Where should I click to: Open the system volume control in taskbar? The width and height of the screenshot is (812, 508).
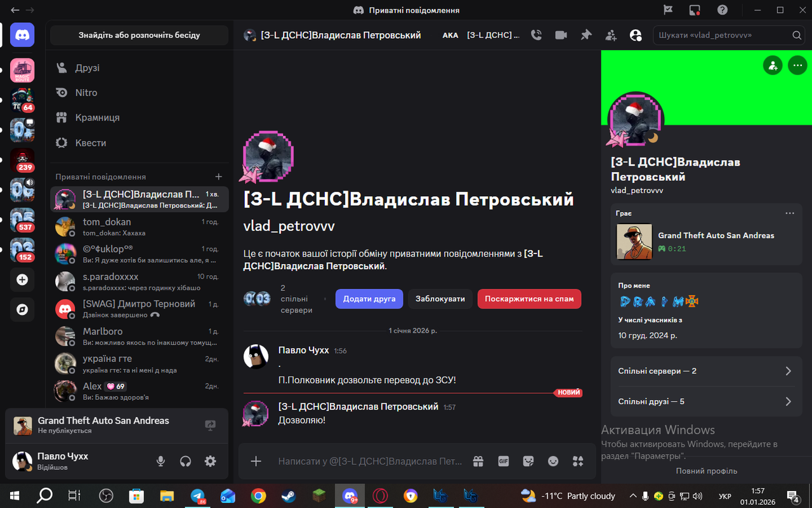(698, 496)
